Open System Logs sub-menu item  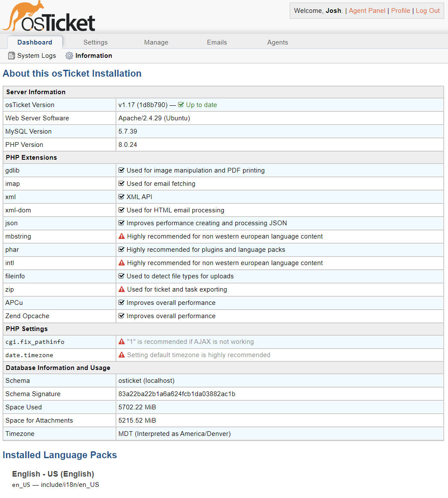(x=32, y=56)
